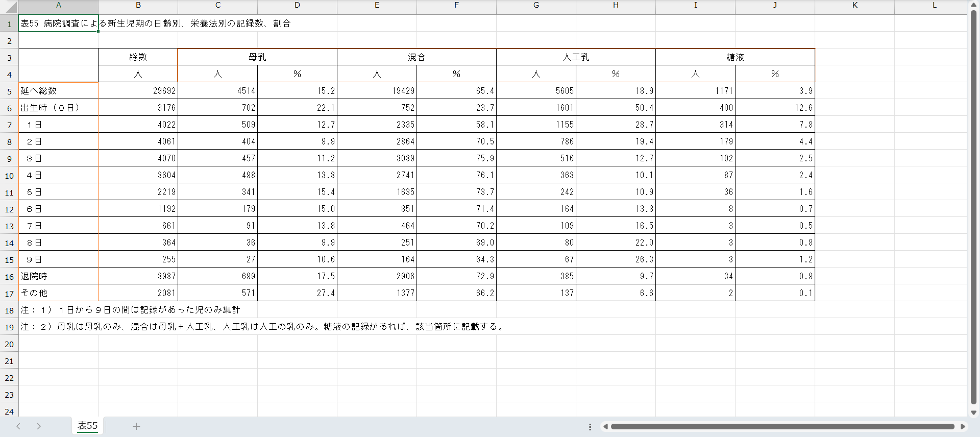
Task: Click vertical scrollbar down arrow
Action: 973,412
